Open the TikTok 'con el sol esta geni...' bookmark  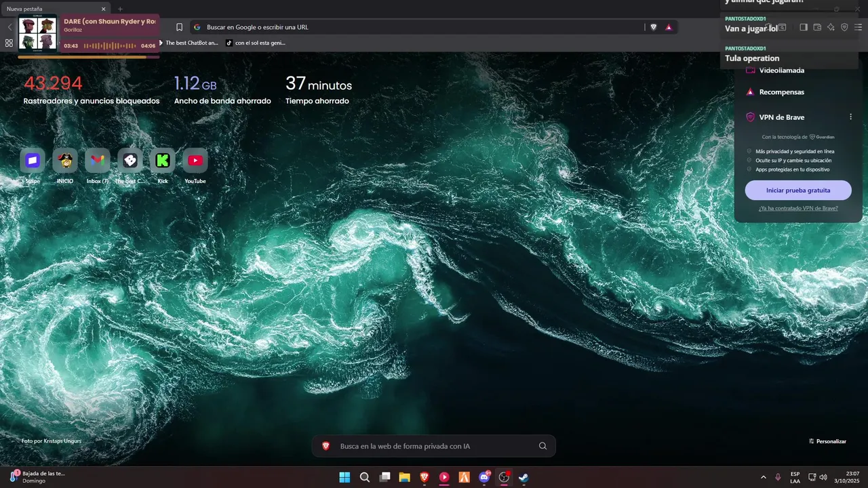pos(256,43)
